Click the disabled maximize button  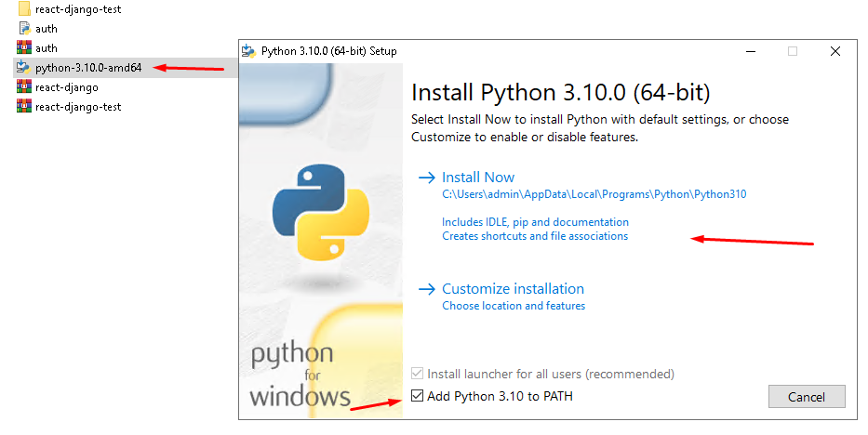793,51
